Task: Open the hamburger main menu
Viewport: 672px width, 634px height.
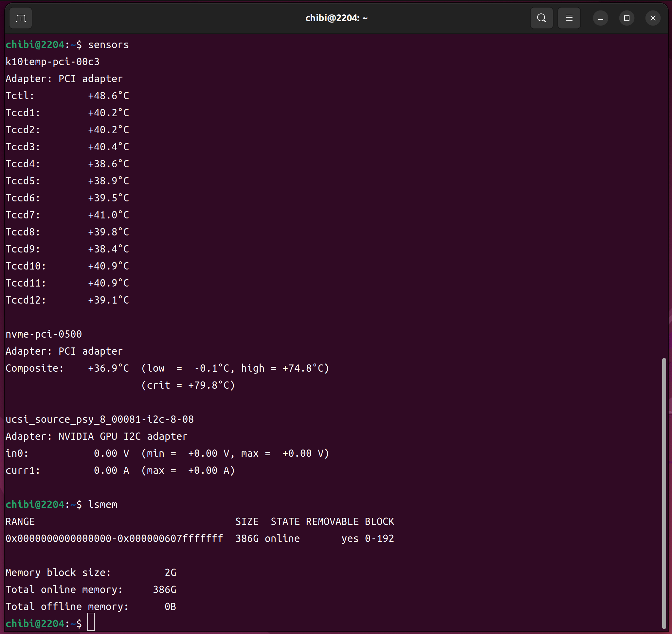Action: [569, 18]
